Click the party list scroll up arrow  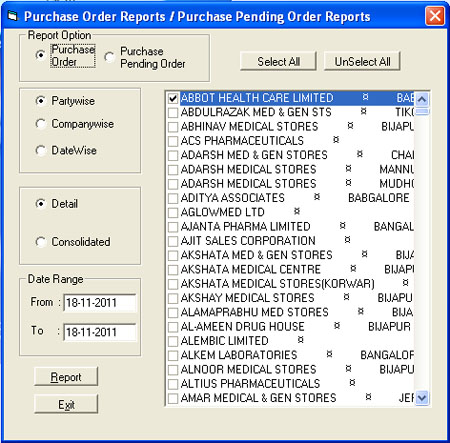pyautogui.click(x=422, y=99)
